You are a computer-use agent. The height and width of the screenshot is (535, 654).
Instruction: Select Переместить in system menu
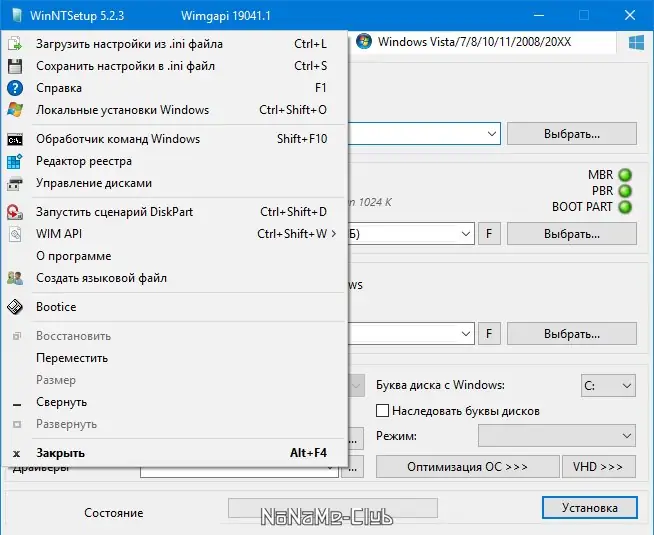176,358
